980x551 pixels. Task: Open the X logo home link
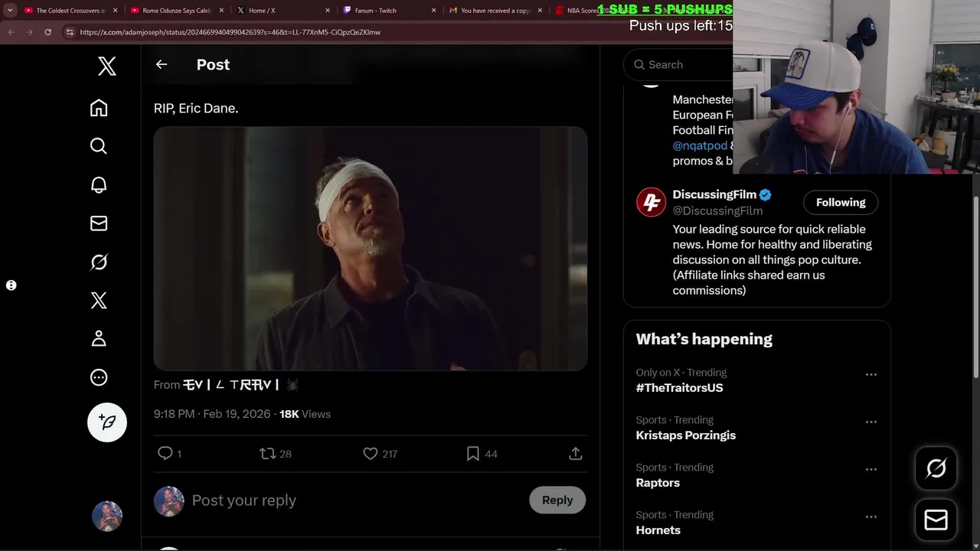107,66
